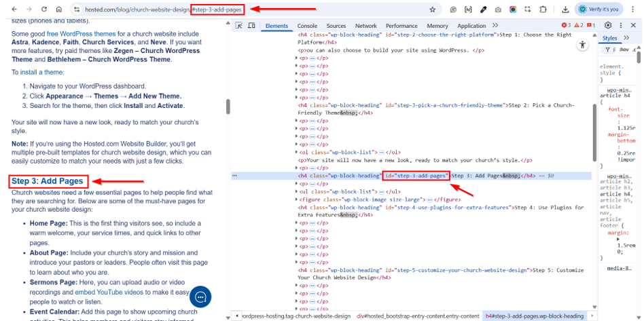
Task: Click the accessibility figure button
Action: [x=582, y=45]
